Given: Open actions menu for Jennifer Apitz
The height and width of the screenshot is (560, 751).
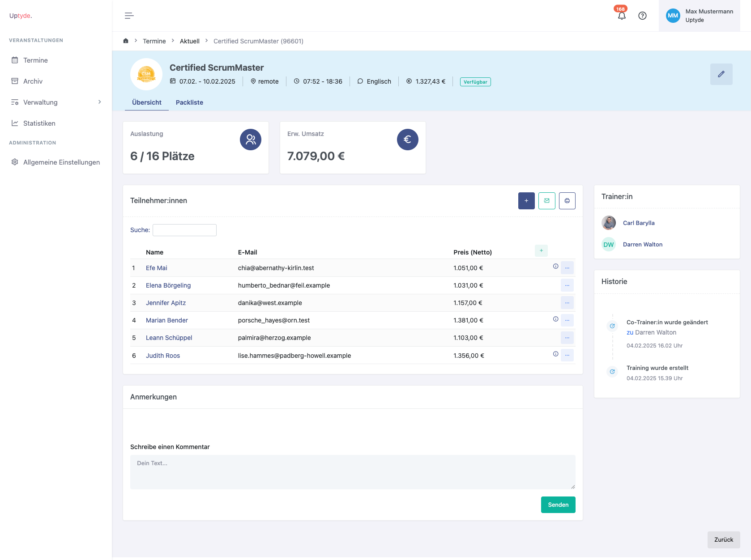Looking at the screenshot, I should [567, 303].
